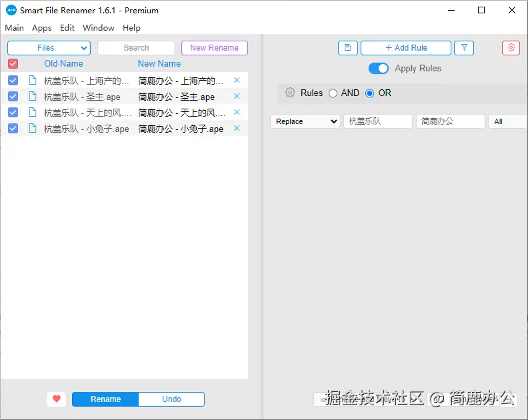Click the blue Rename button
528x420 pixels.
pos(105,399)
